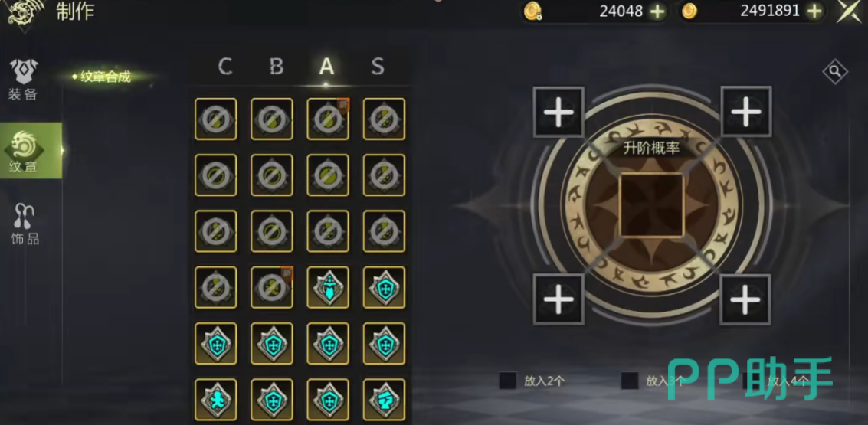Screen dimensions: 868x425
Task: Add gold with plus beside 2491891
Action: 814,11
